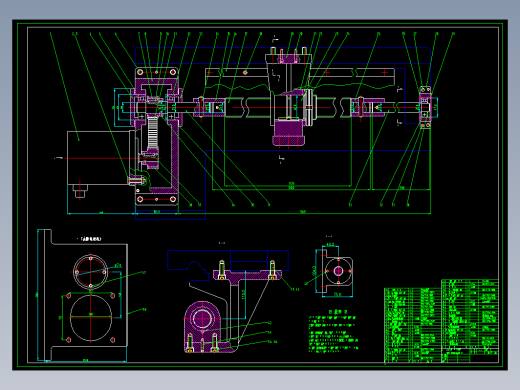Click the green technical notes text block

click(333, 334)
